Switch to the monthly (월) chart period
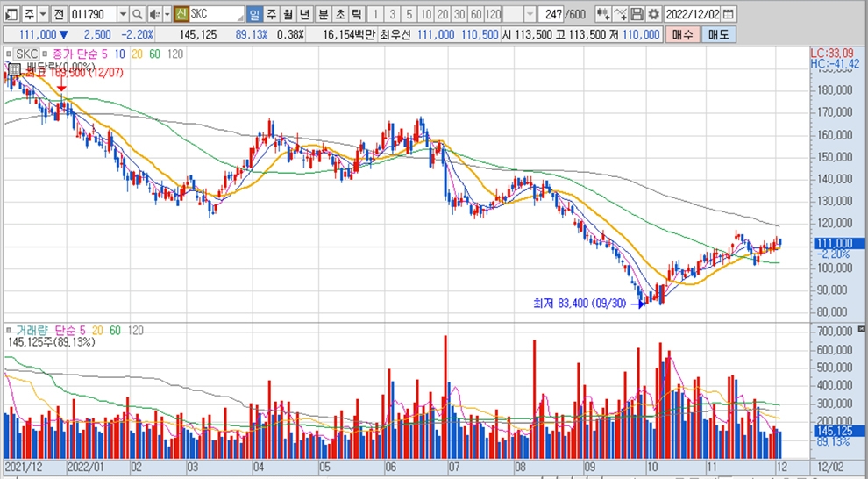The width and height of the screenshot is (868, 479). (x=288, y=14)
